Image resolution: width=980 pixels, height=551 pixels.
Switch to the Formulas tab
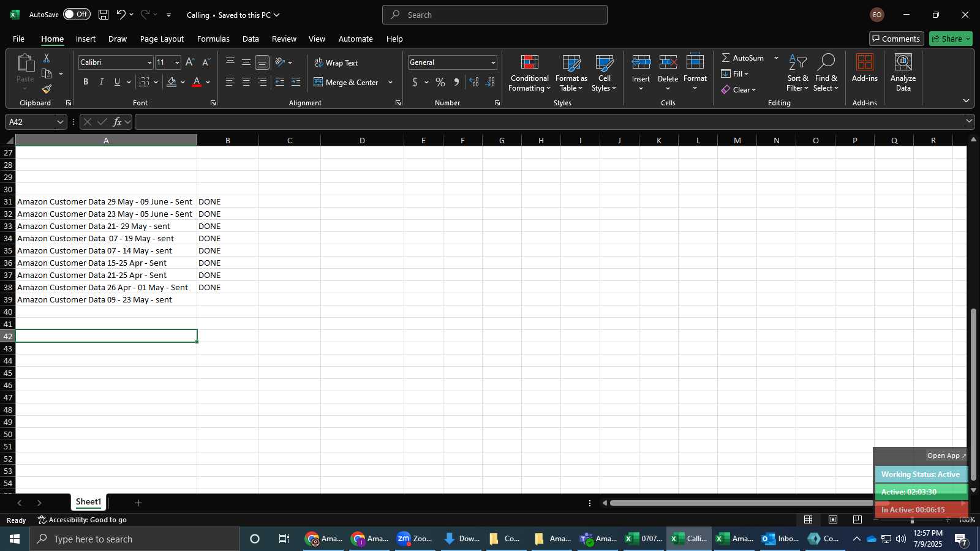coord(213,39)
